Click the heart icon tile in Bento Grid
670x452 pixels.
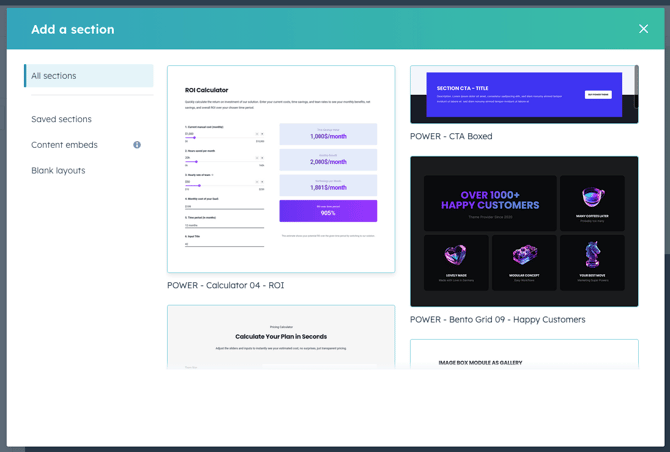point(456,257)
